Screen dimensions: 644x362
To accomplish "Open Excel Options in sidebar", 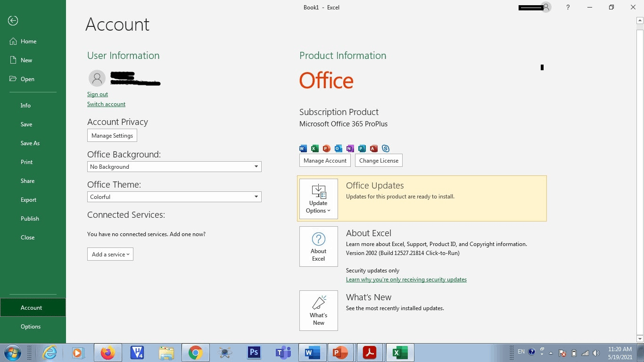I will (x=33, y=327).
